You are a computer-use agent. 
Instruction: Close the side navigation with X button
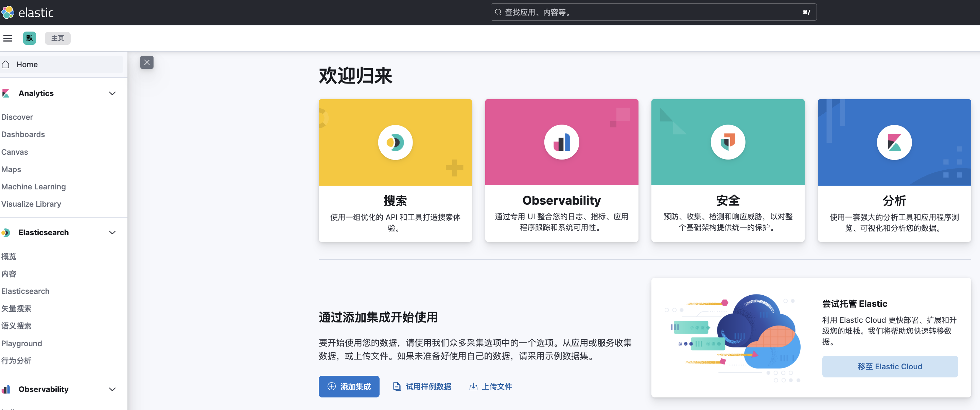coord(147,62)
